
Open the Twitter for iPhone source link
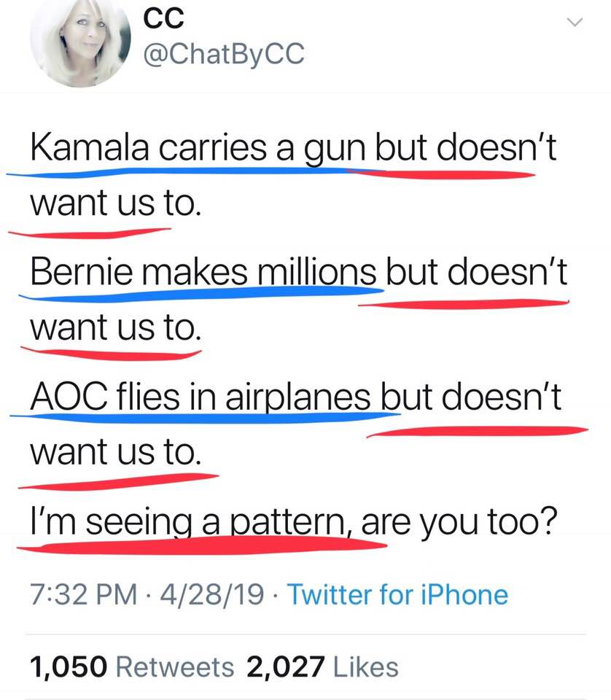point(397,594)
